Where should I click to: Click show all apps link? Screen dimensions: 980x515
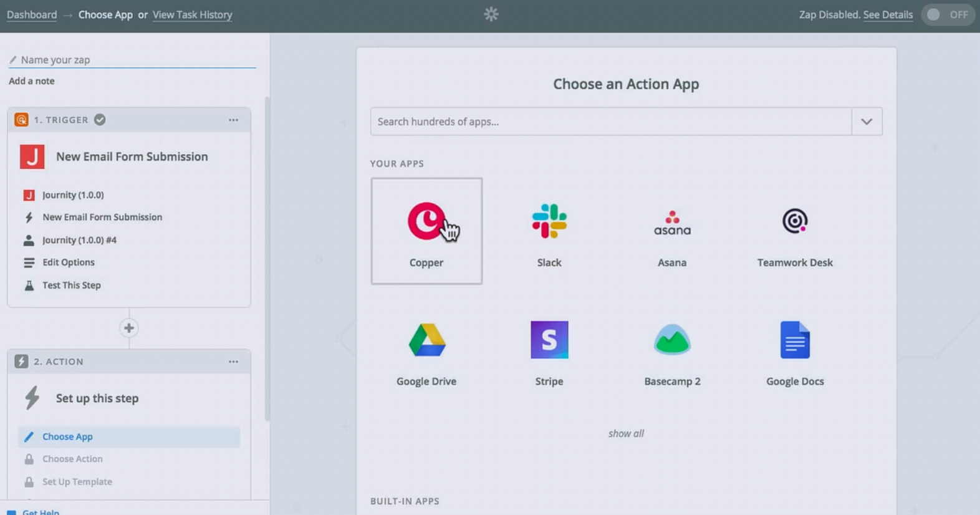click(x=626, y=433)
